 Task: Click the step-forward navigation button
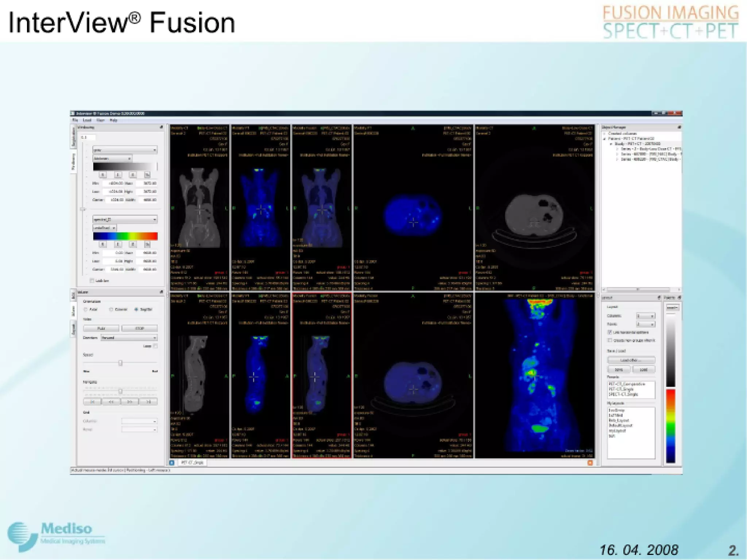point(129,402)
